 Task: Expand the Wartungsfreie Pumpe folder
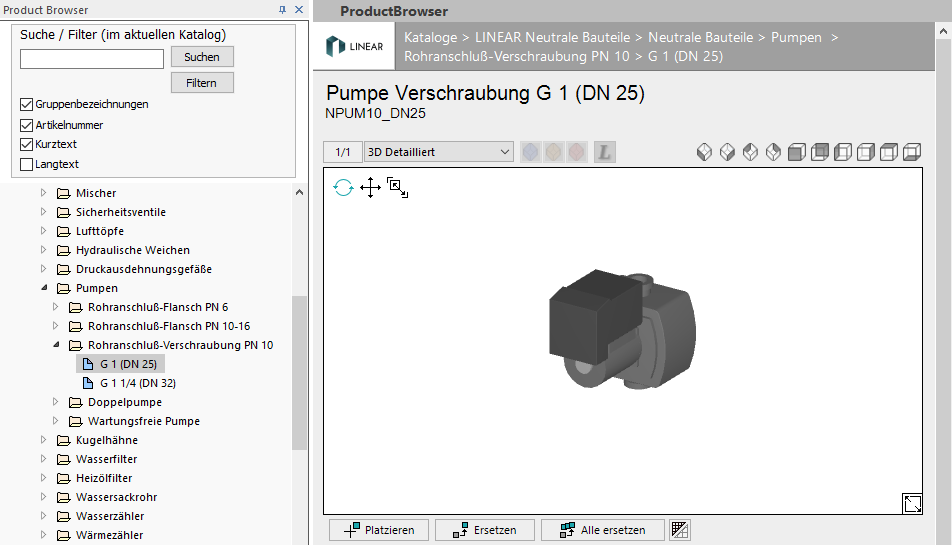tap(55, 421)
